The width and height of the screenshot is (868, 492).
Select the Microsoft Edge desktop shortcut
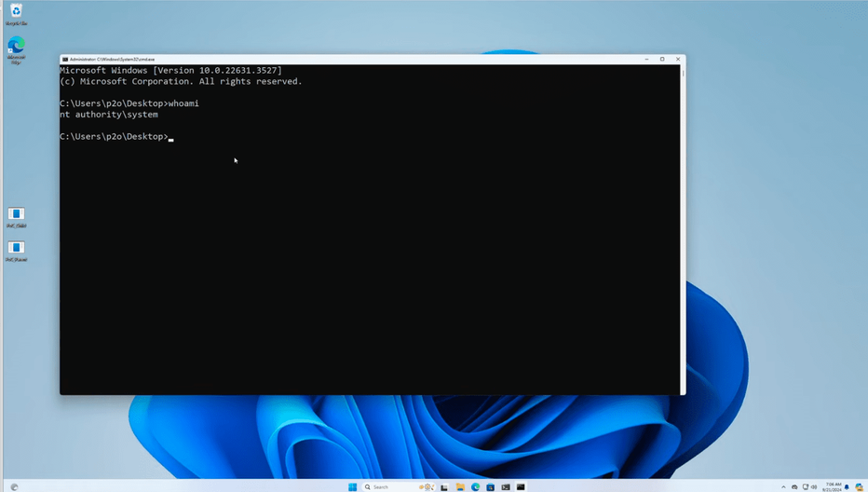pyautogui.click(x=16, y=50)
